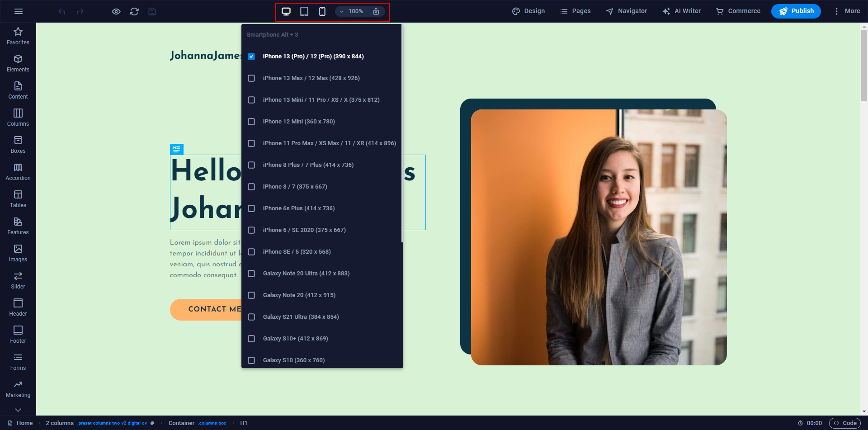868x430 pixels.
Task: Click the undo arrow icon
Action: (62, 11)
